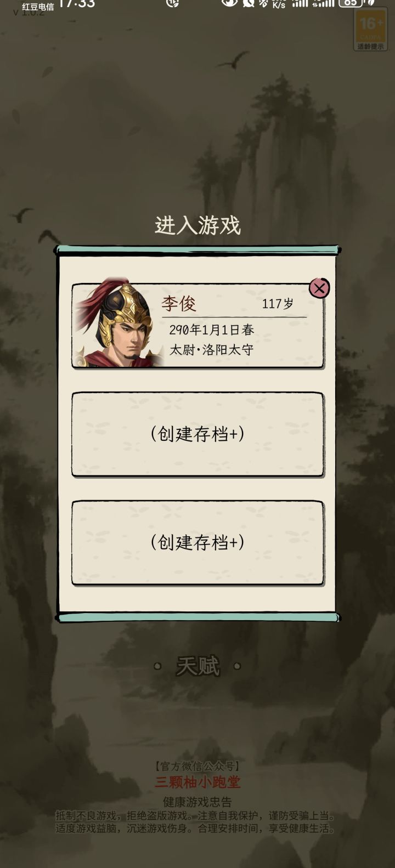Tap the 红豆电信 carrier label

coord(38,7)
